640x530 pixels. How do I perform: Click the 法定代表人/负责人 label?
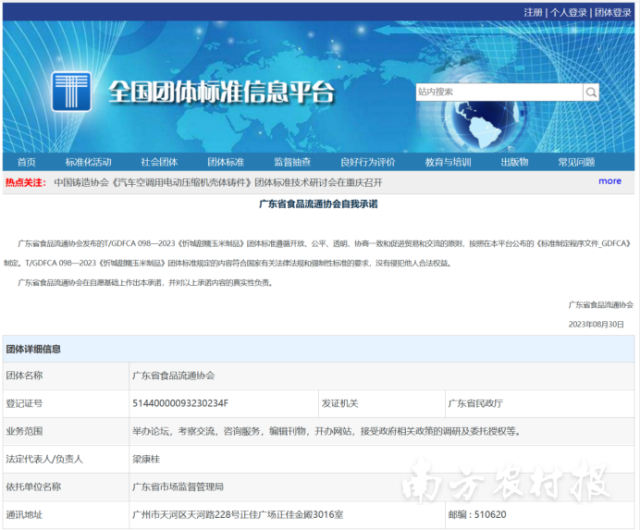tap(44, 459)
